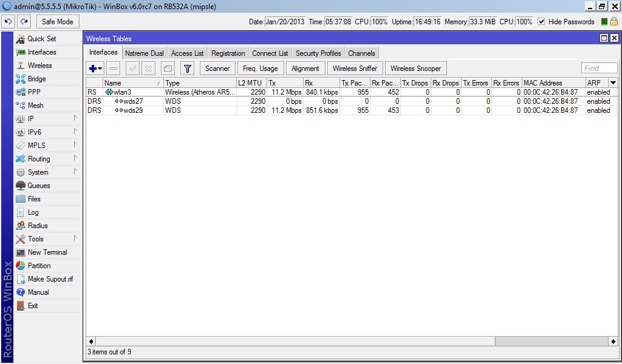Screen dimensions: 622x364
Task: Click the MAC Address column header
Action: (x=553, y=83)
